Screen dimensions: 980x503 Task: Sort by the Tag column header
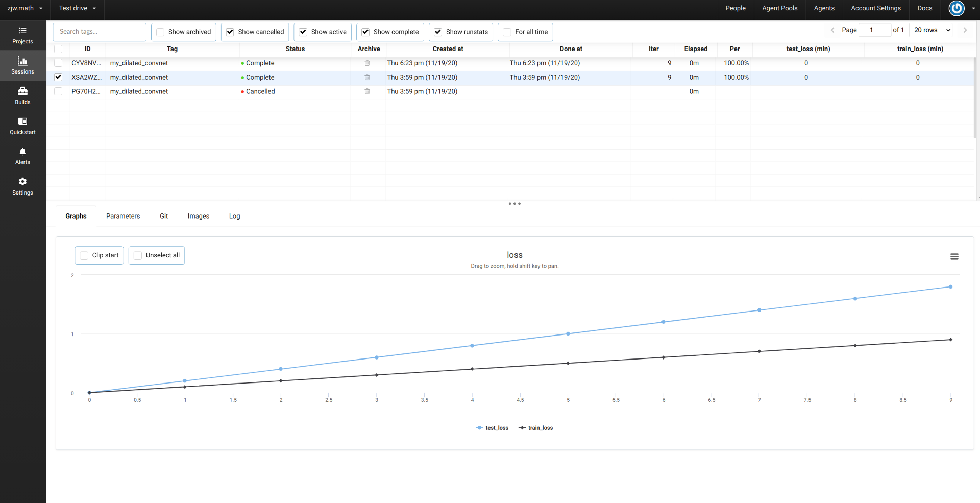point(172,49)
